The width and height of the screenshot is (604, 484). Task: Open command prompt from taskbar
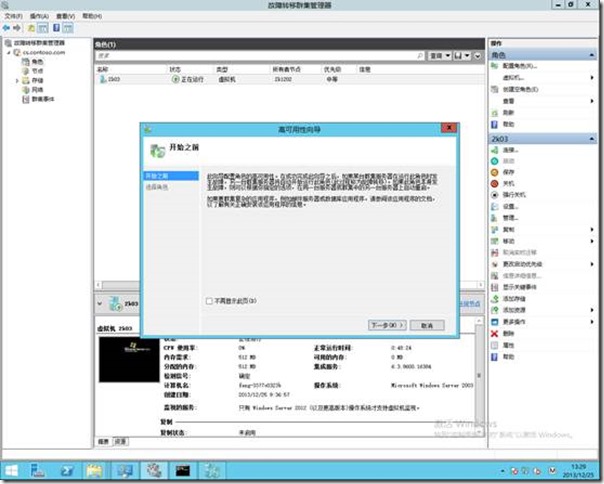183,471
